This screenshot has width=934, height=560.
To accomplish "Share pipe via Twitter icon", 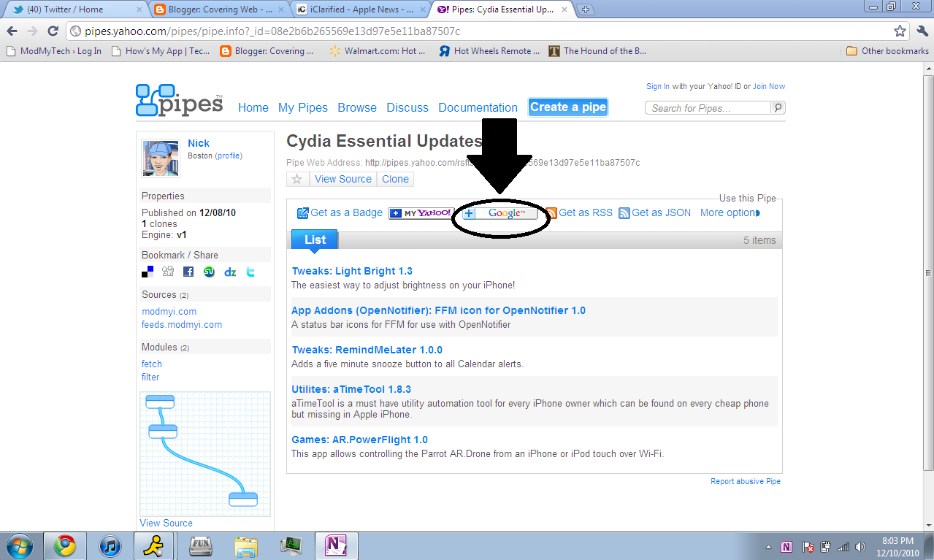I will [250, 272].
